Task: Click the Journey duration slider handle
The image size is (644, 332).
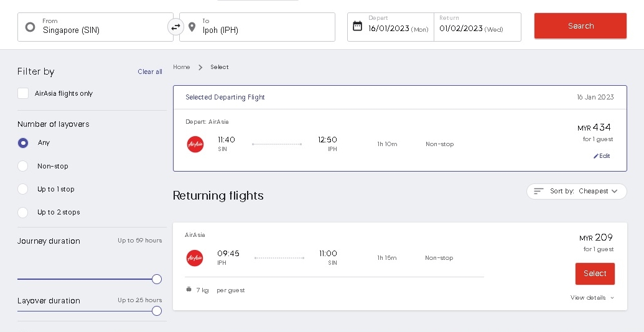Action: click(x=156, y=279)
